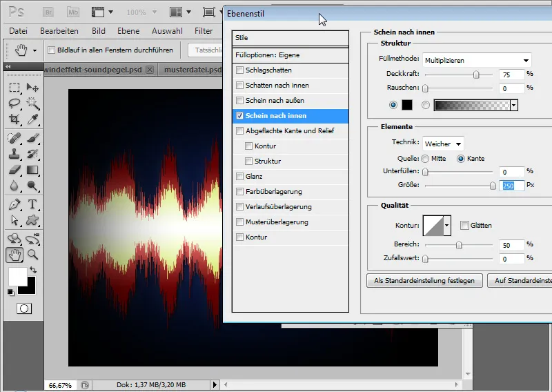This screenshot has height=392, width=552.
Task: Select the 3D Rotate tool
Action: 14,239
